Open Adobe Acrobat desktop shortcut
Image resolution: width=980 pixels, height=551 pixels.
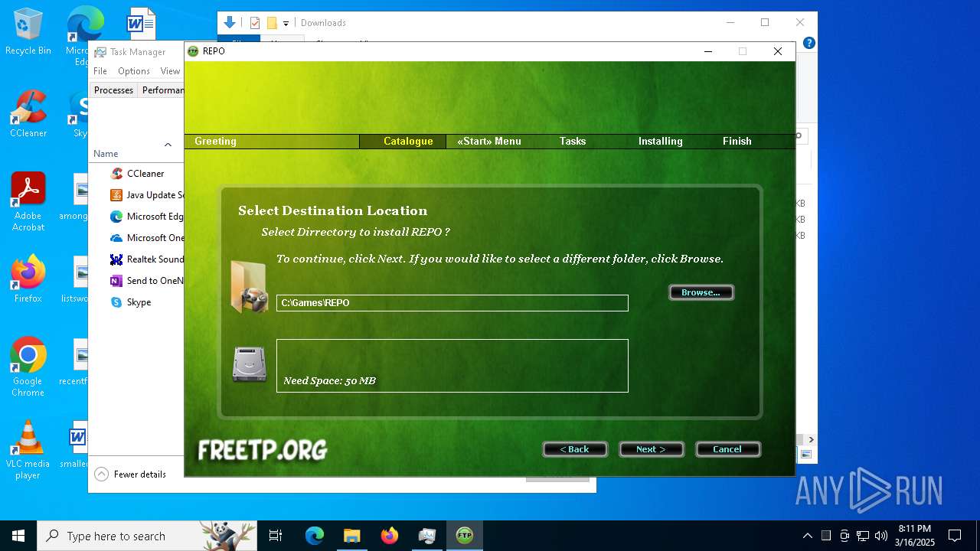[28, 202]
